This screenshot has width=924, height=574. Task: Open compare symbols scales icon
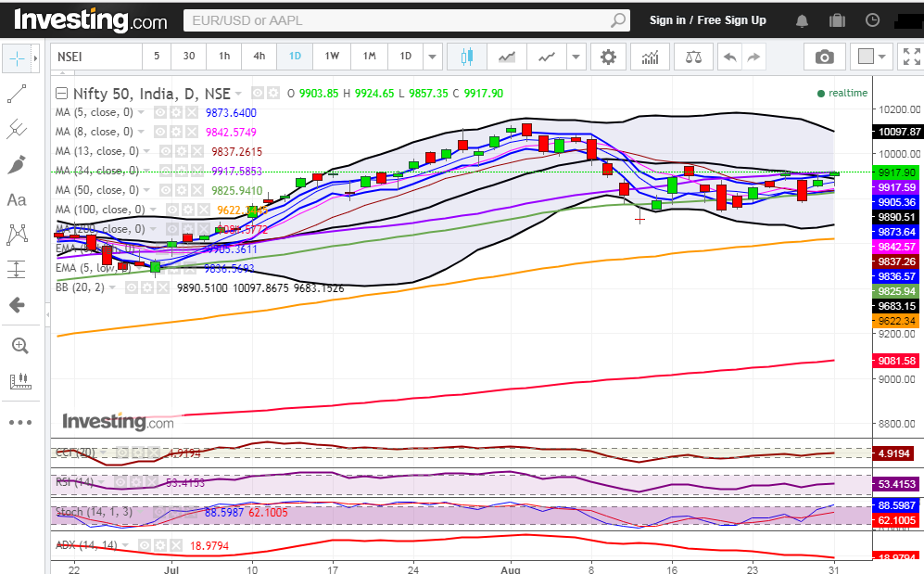693,57
